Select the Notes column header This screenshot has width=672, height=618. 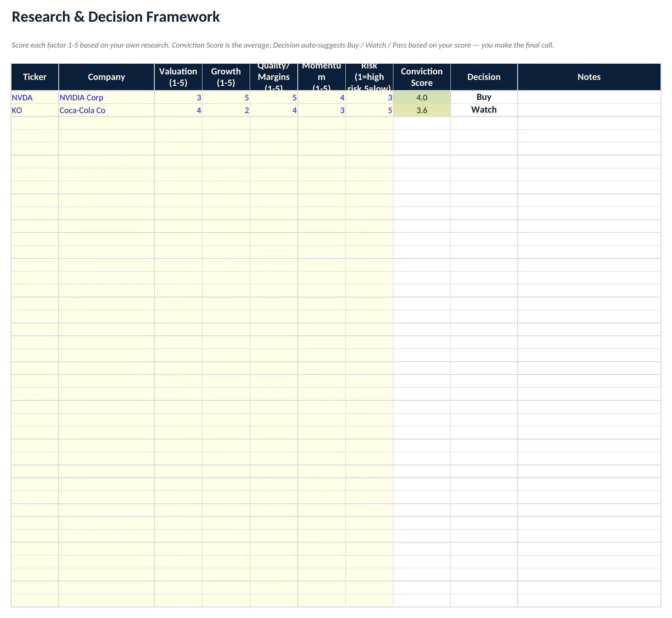tap(589, 77)
